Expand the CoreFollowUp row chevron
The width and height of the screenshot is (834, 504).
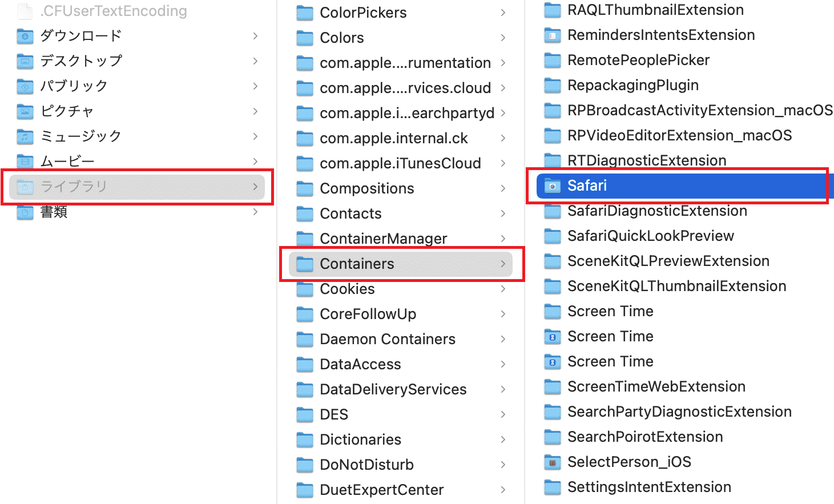[x=503, y=314]
